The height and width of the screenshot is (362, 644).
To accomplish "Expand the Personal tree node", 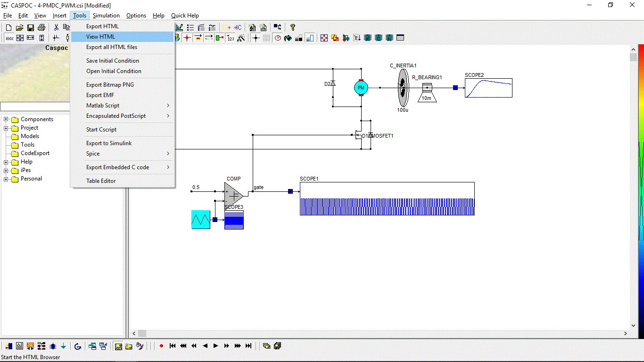I will coord(6,179).
